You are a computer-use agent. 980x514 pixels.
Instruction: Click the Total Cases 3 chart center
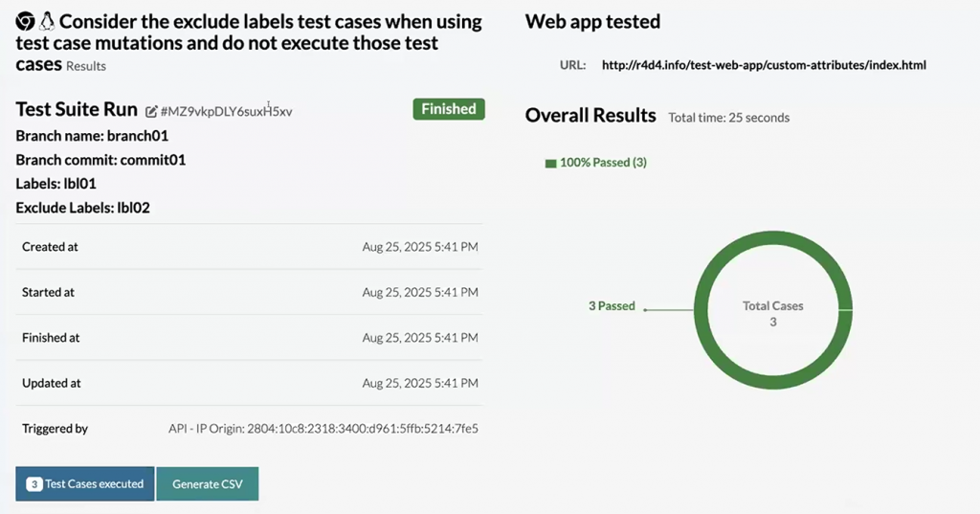pyautogui.click(x=773, y=314)
